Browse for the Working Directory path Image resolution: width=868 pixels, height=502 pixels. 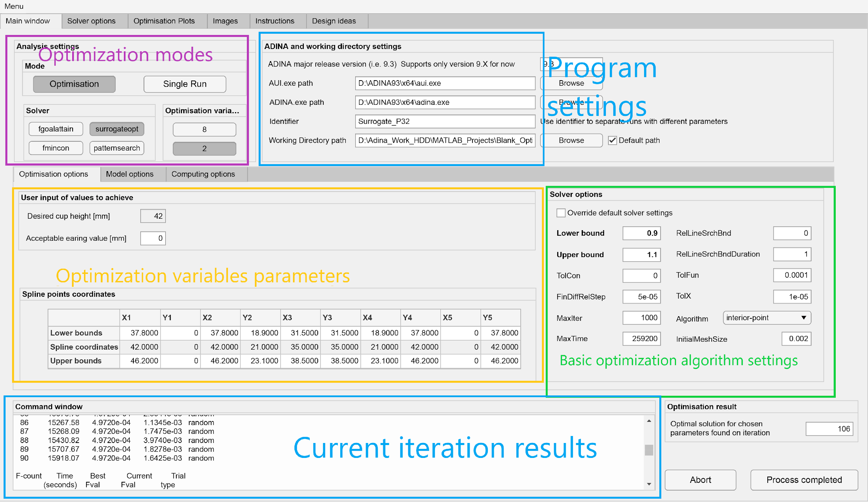(571, 140)
